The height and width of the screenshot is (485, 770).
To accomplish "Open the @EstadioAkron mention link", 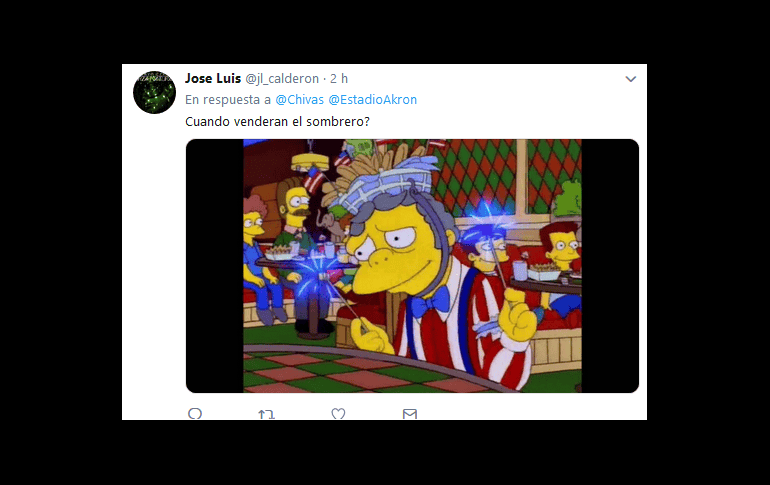I will pos(372,100).
